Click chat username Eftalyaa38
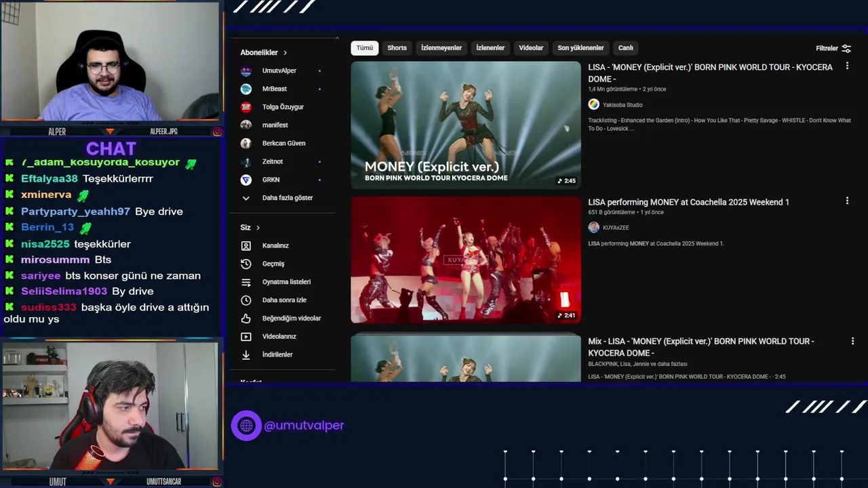The image size is (868, 488). (x=50, y=179)
